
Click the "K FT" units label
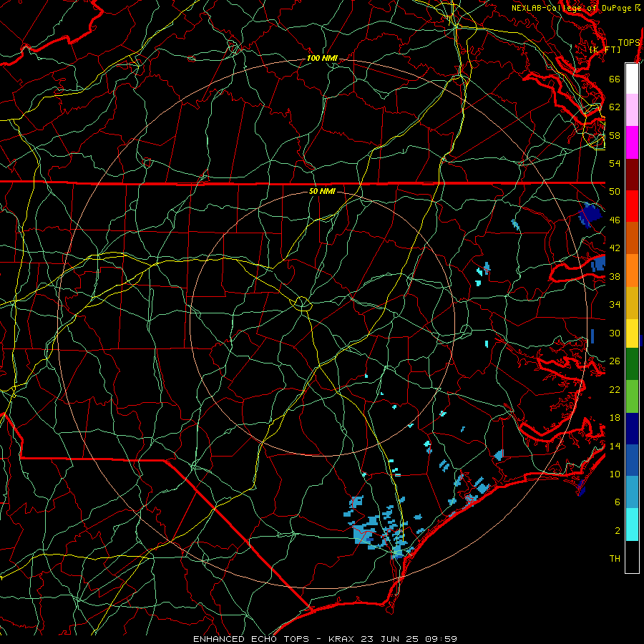(605, 49)
